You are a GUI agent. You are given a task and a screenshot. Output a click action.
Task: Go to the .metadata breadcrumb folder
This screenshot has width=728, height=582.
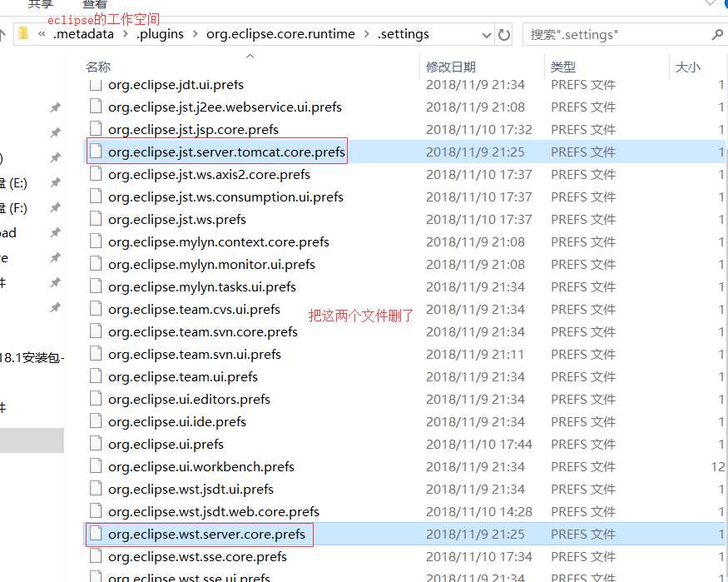tap(83, 34)
